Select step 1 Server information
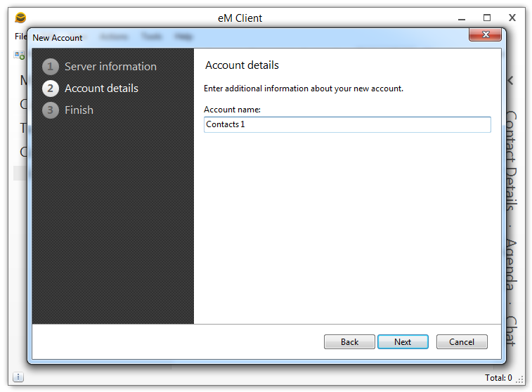Viewport: 532px width, 392px height. (99, 67)
